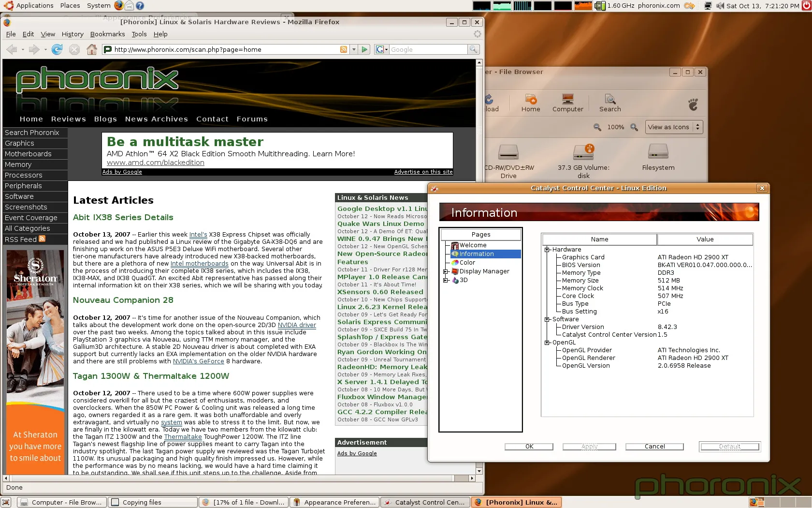Click the green Go arrow next to URL
Image resolution: width=812 pixels, height=508 pixels.
(x=365, y=49)
